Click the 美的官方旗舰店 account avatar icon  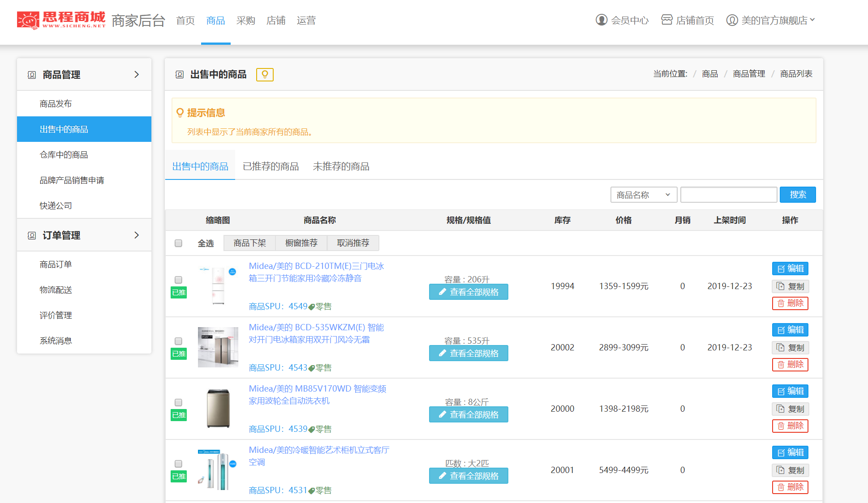(732, 20)
